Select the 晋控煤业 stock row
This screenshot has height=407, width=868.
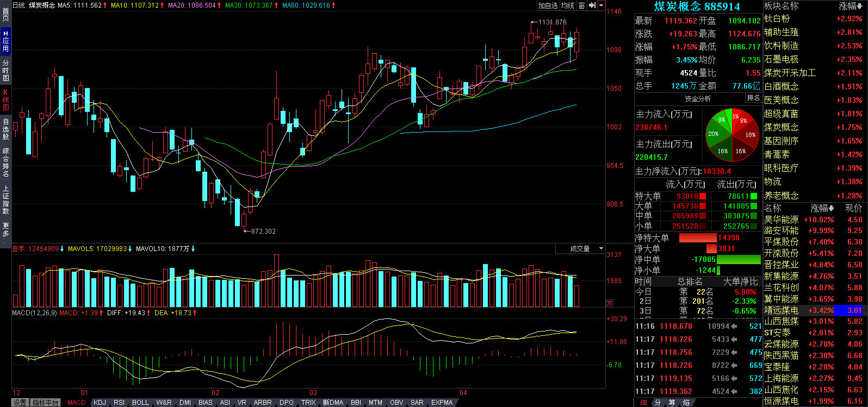tap(815, 265)
